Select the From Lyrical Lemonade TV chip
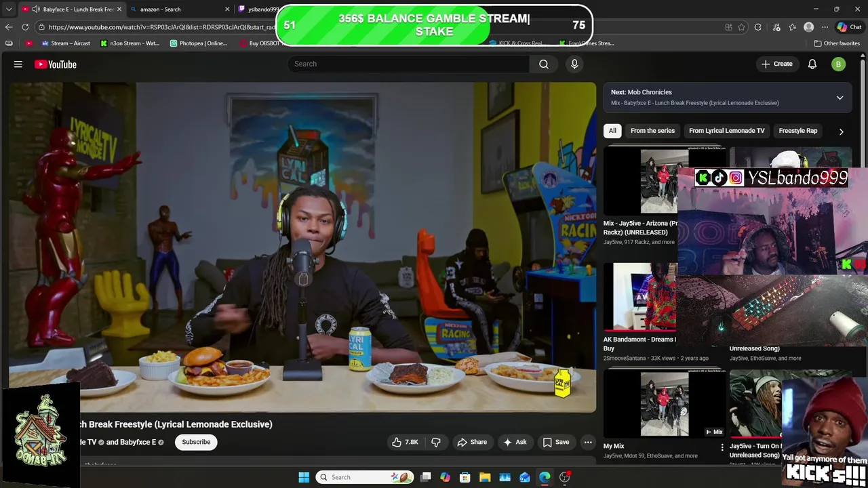The image size is (868, 488). coord(726,131)
